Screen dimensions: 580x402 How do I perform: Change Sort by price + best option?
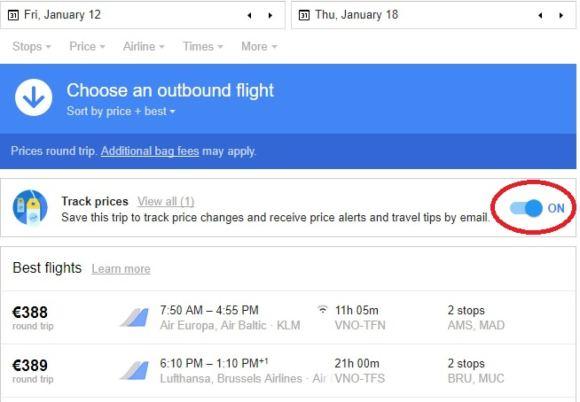[x=121, y=111]
